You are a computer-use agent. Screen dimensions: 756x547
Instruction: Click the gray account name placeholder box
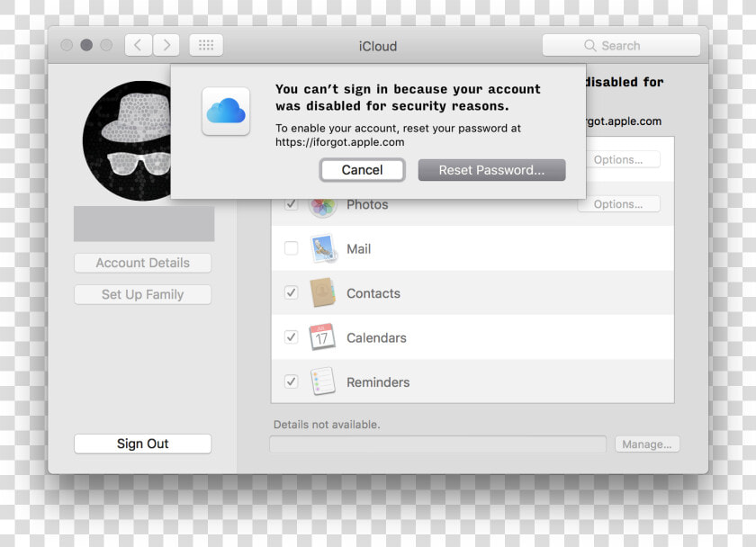(144, 224)
